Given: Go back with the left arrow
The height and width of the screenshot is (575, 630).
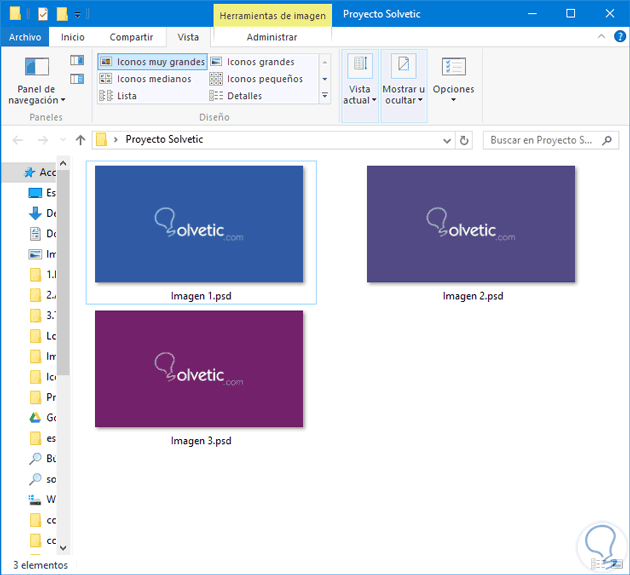Looking at the screenshot, I should (18, 140).
